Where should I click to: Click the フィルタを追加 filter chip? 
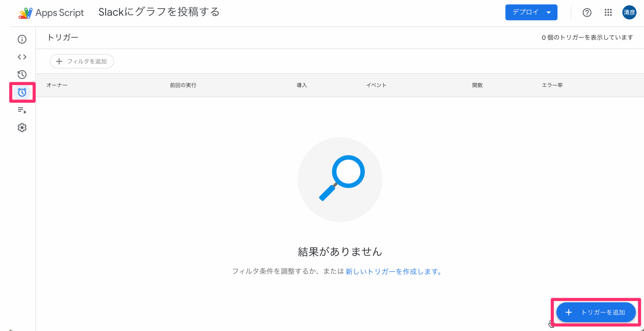coord(82,61)
